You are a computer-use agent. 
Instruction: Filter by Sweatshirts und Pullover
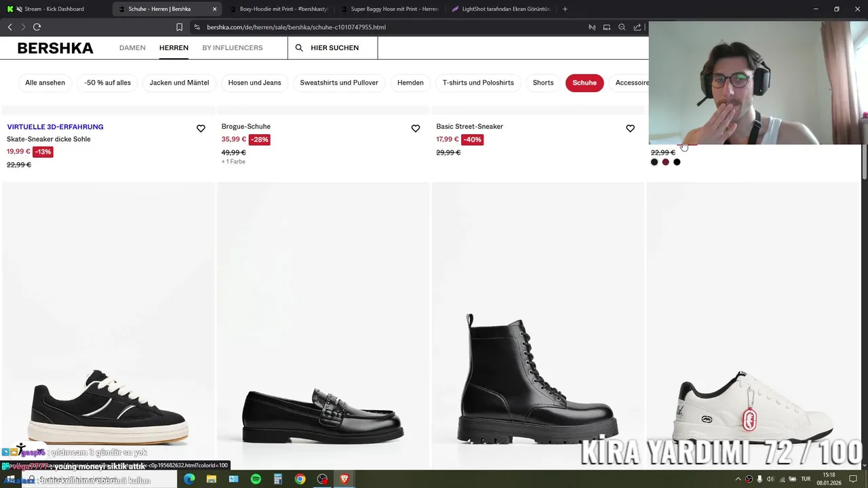click(339, 83)
